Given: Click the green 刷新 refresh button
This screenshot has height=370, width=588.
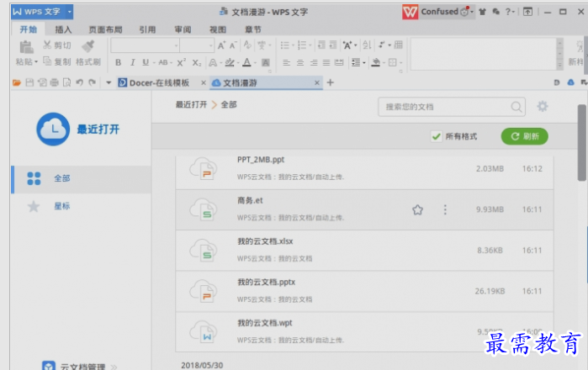Looking at the screenshot, I should click(x=525, y=136).
